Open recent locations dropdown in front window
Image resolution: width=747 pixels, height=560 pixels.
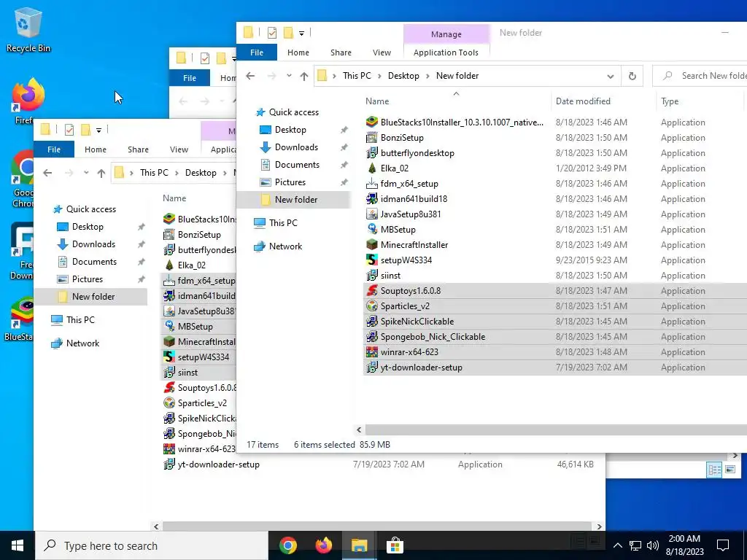tap(289, 76)
